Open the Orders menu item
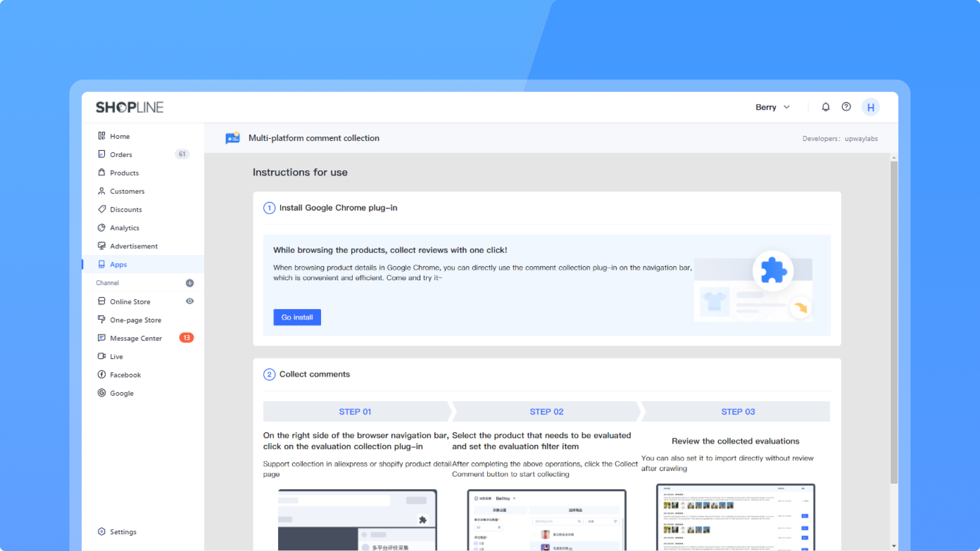This screenshot has width=980, height=551. tap(121, 155)
